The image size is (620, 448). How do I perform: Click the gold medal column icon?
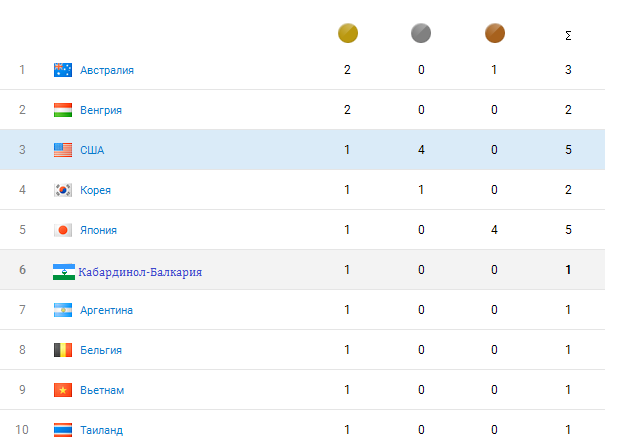pos(348,34)
